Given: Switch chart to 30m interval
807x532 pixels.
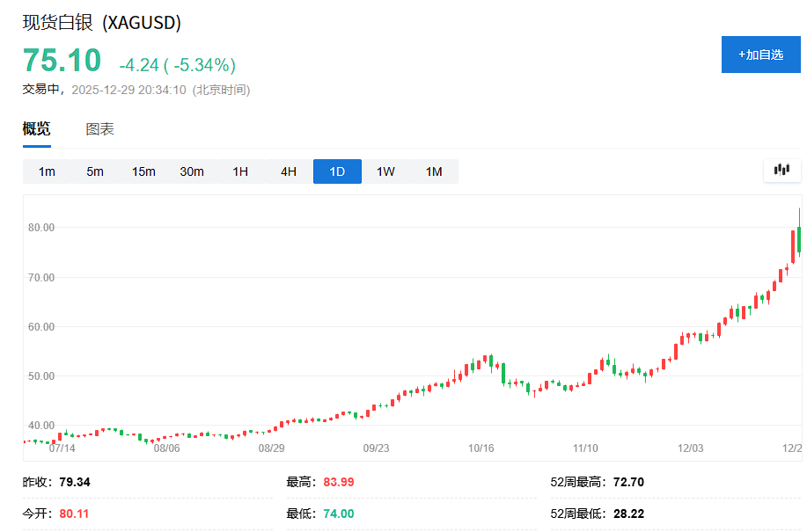Looking at the screenshot, I should (x=192, y=171).
